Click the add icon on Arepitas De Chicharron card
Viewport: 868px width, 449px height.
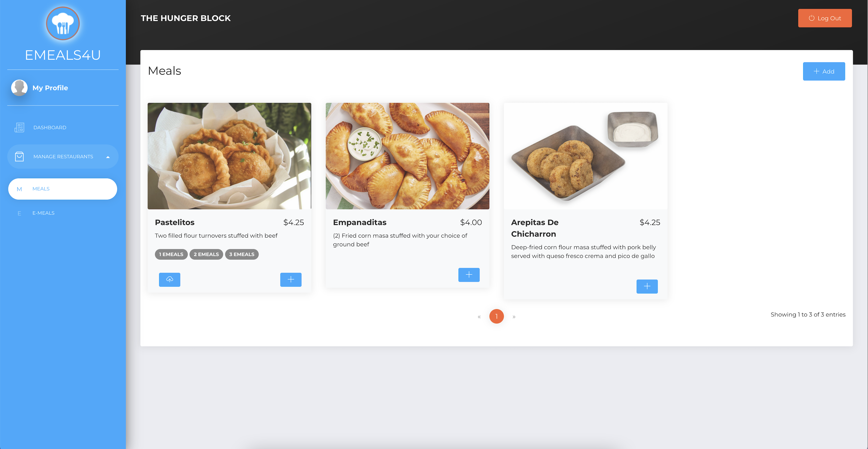(647, 286)
